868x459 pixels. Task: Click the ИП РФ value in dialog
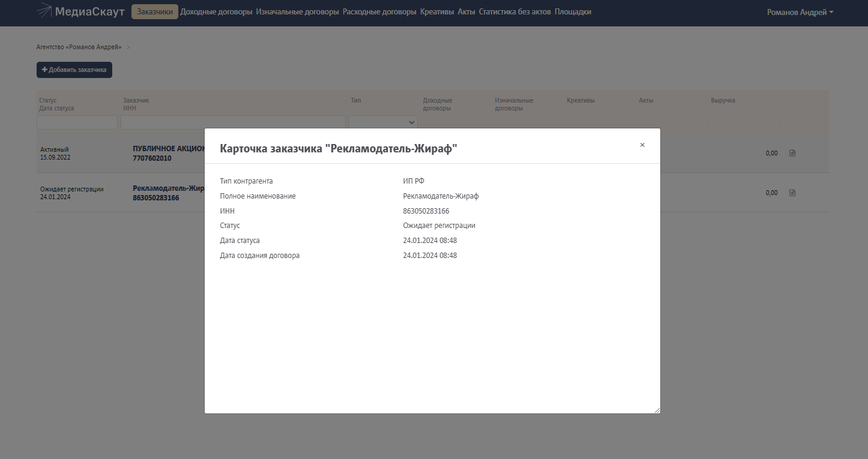(414, 181)
